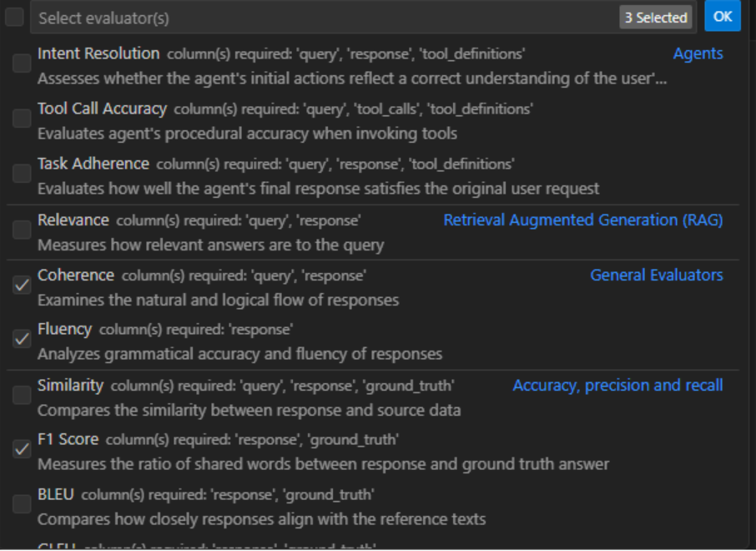Select the F1 Score description text row

click(x=323, y=464)
